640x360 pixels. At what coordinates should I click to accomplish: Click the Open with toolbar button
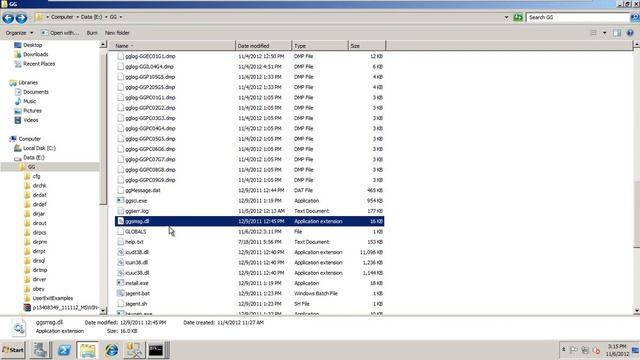tap(60, 33)
